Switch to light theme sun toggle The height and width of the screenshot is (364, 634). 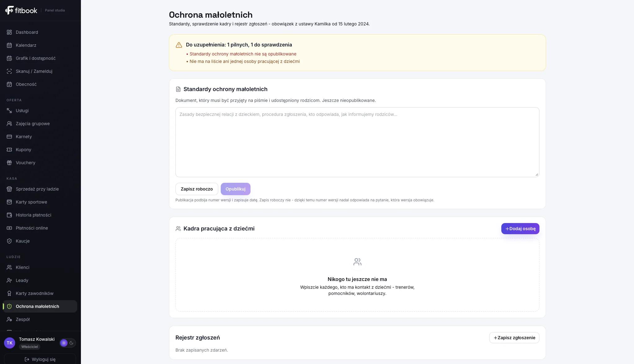click(64, 343)
